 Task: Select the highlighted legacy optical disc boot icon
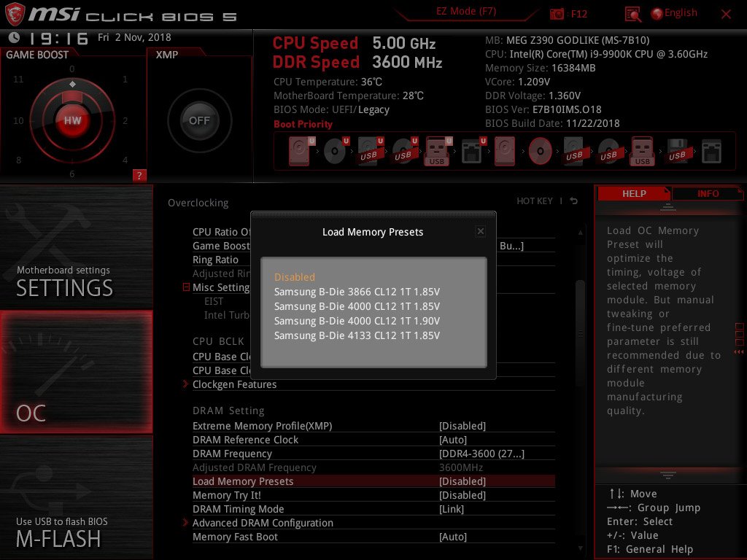point(541,151)
